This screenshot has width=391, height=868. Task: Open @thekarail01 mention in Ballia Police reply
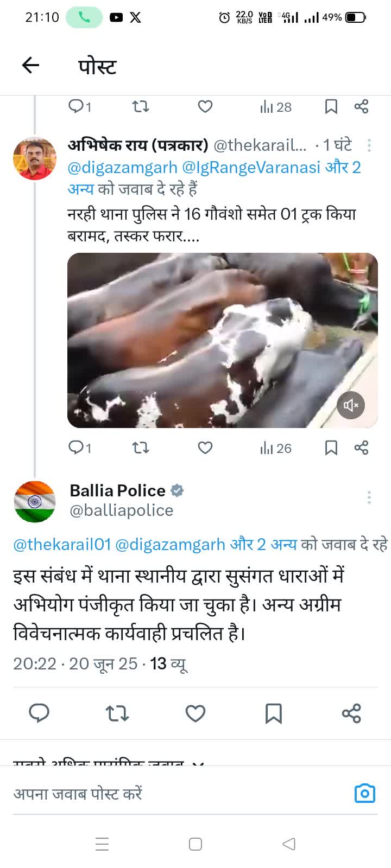pyautogui.click(x=62, y=544)
